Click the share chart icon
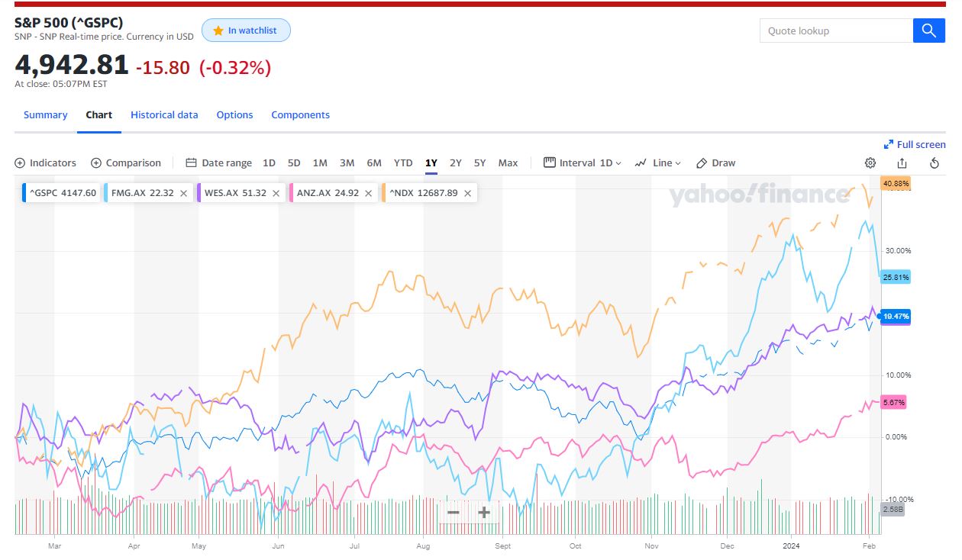 [x=902, y=163]
